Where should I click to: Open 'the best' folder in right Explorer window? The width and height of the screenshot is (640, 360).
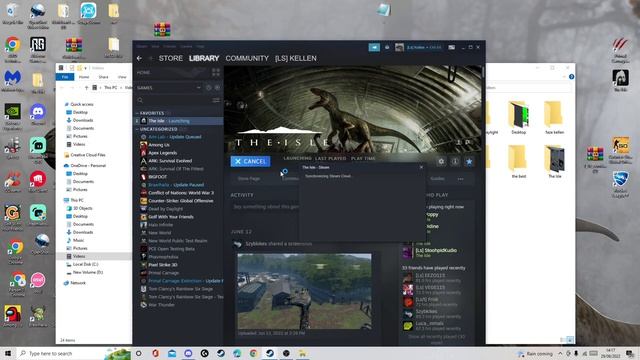coord(519,162)
